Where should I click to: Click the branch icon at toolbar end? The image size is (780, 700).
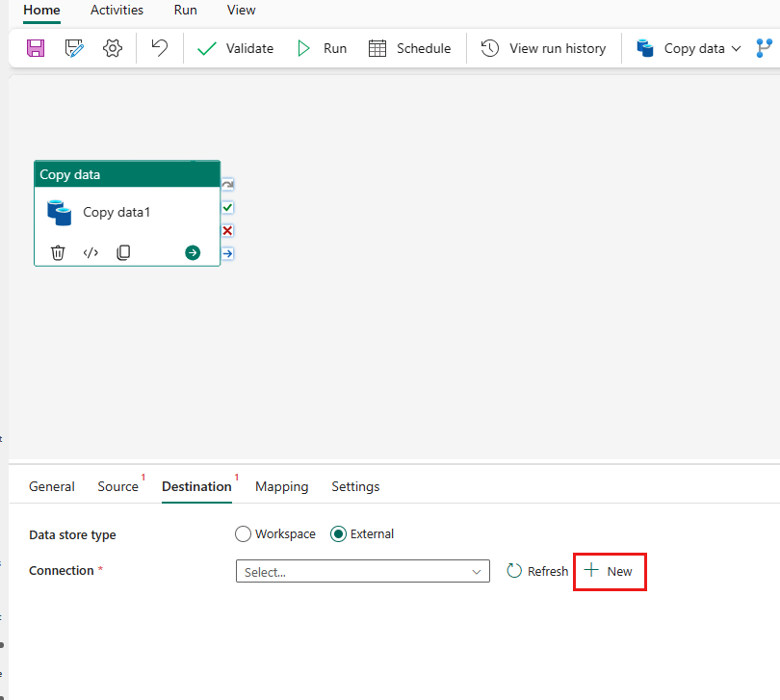764,48
